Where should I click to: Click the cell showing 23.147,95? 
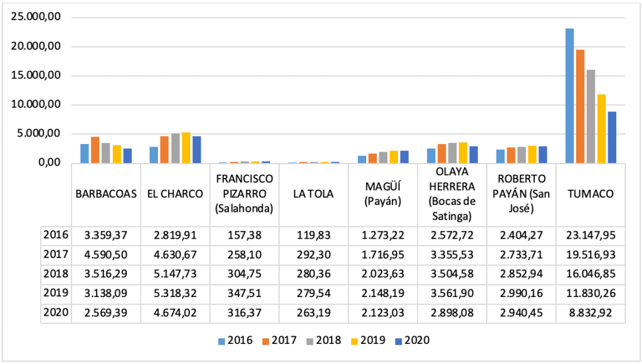591,236
